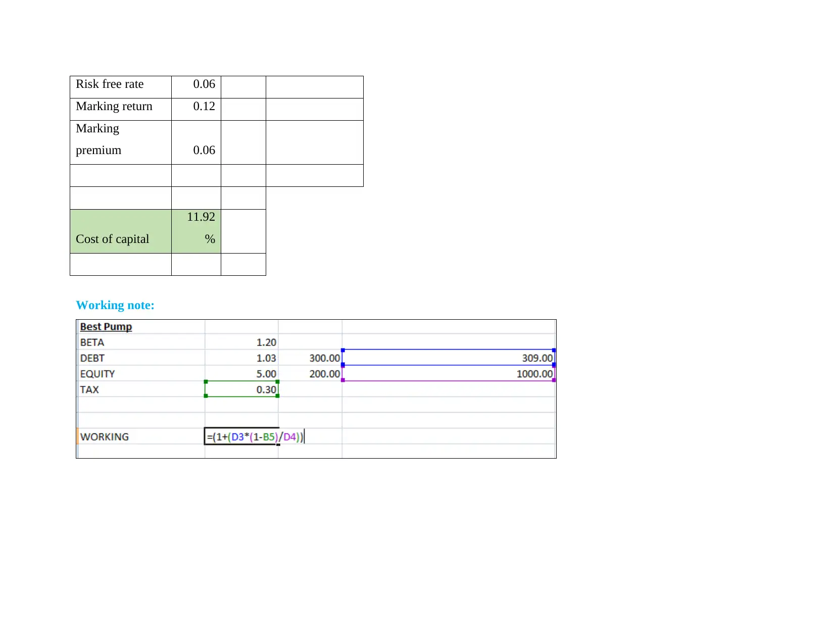Viewport: 834px width, 644px height.
Task: Select the 'Best Pump' spreadsheet title
Action: click(x=106, y=327)
